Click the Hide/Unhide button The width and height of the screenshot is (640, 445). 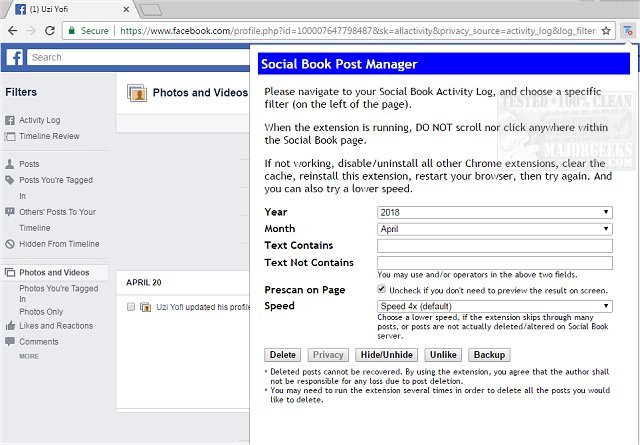pyautogui.click(x=386, y=355)
